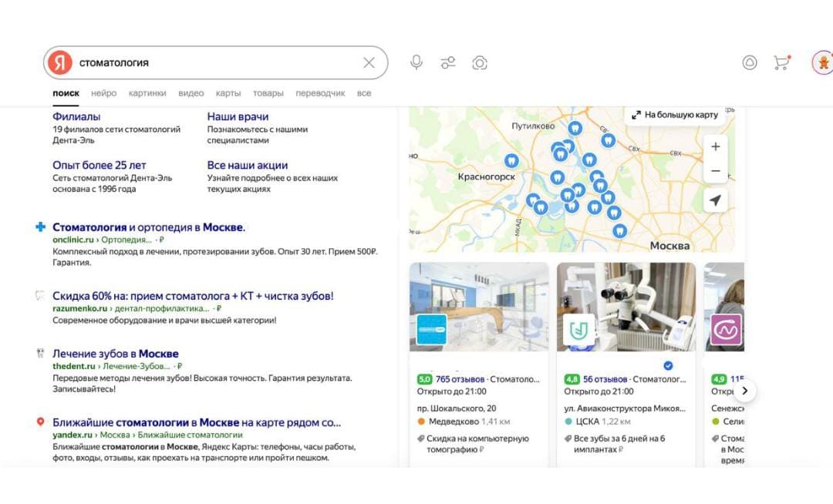Zoom out the map with minus
The image size is (833, 504).
point(716,171)
